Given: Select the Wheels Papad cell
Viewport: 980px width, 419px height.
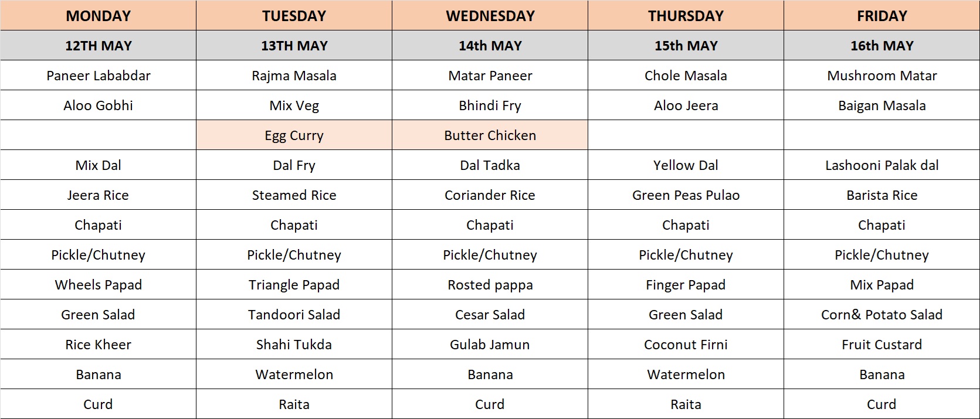Looking at the screenshot, I should [x=98, y=284].
